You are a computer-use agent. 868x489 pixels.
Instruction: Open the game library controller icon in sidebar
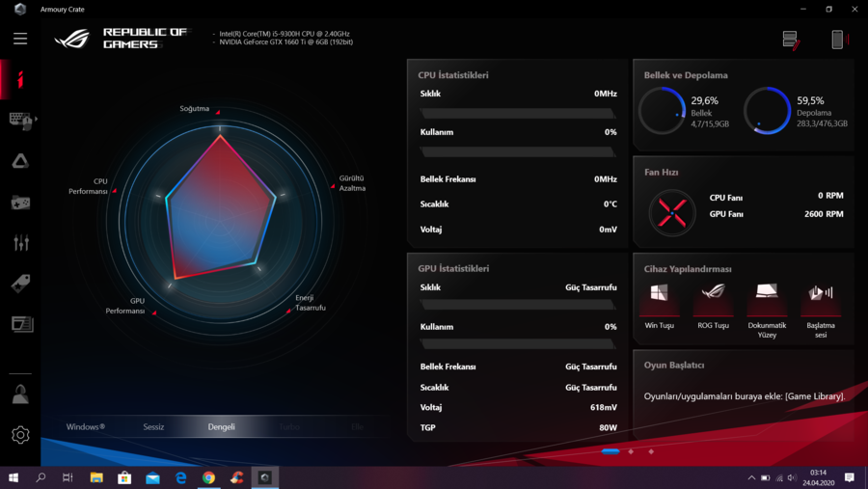[x=20, y=203]
